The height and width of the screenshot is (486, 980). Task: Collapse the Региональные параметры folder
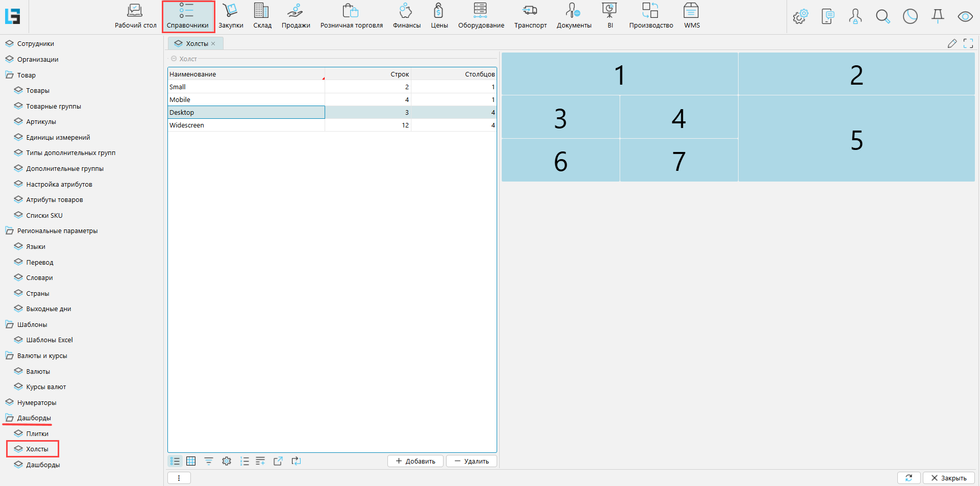pos(9,231)
